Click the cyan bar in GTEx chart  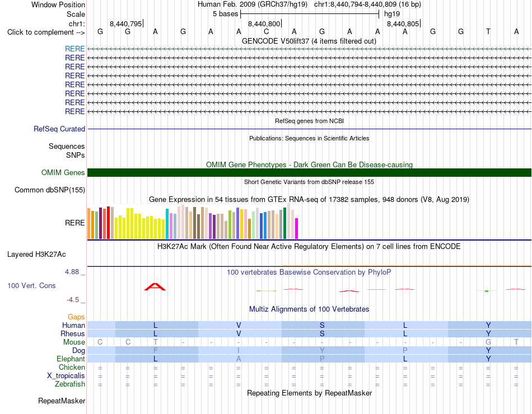pos(167,224)
